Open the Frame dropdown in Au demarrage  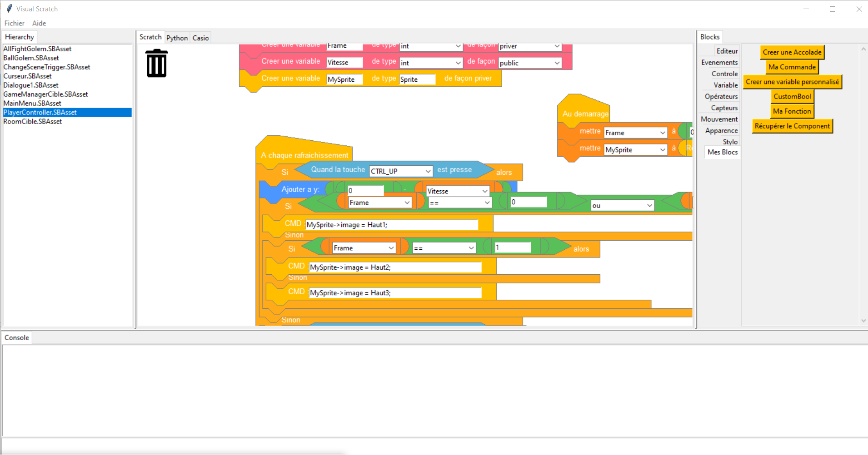coord(635,133)
